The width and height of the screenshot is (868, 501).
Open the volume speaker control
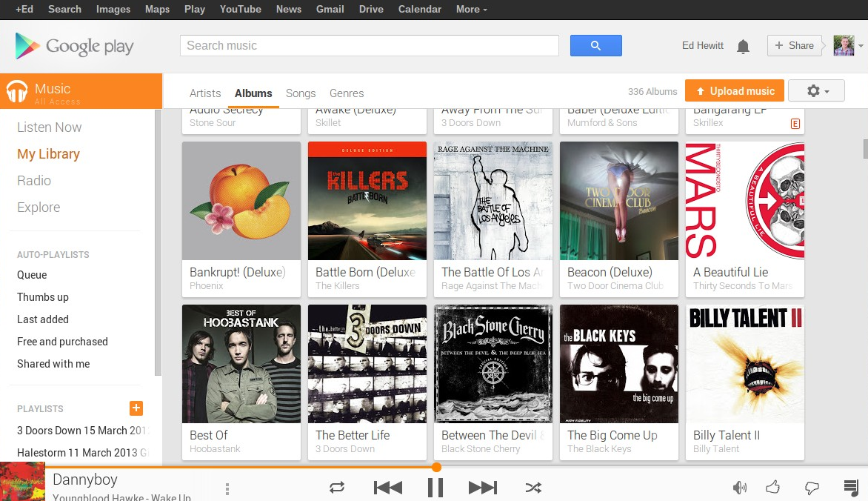740,488
